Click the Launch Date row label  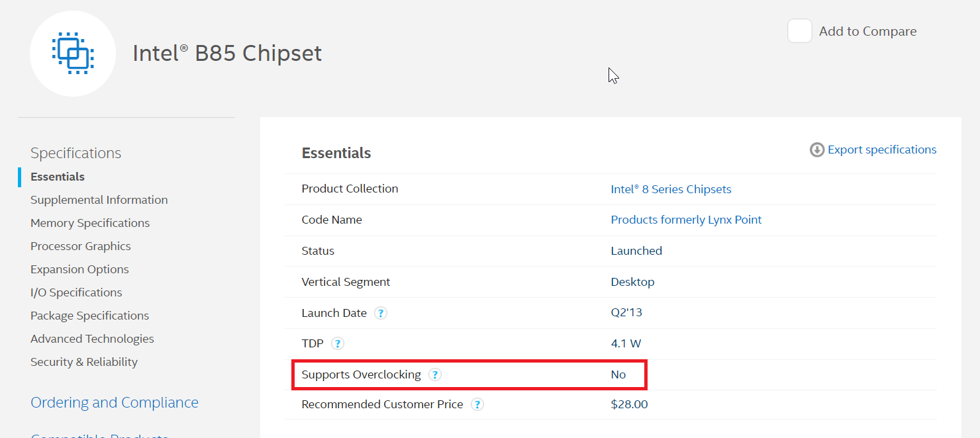[x=334, y=313]
